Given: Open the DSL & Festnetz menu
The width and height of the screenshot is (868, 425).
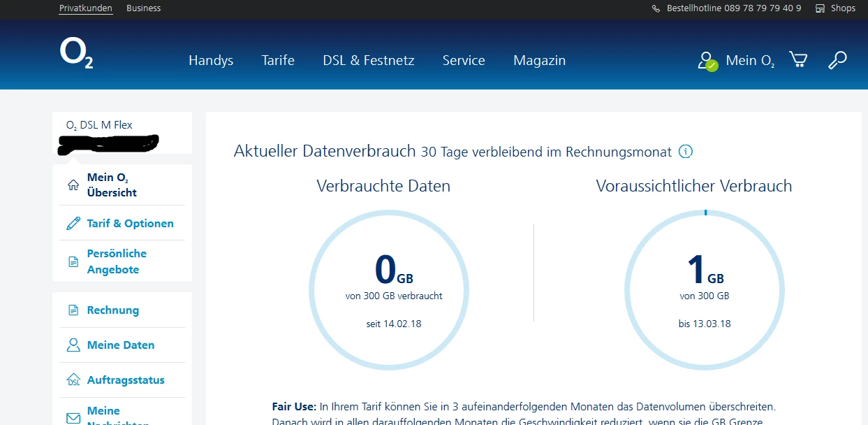Looking at the screenshot, I should tap(369, 61).
